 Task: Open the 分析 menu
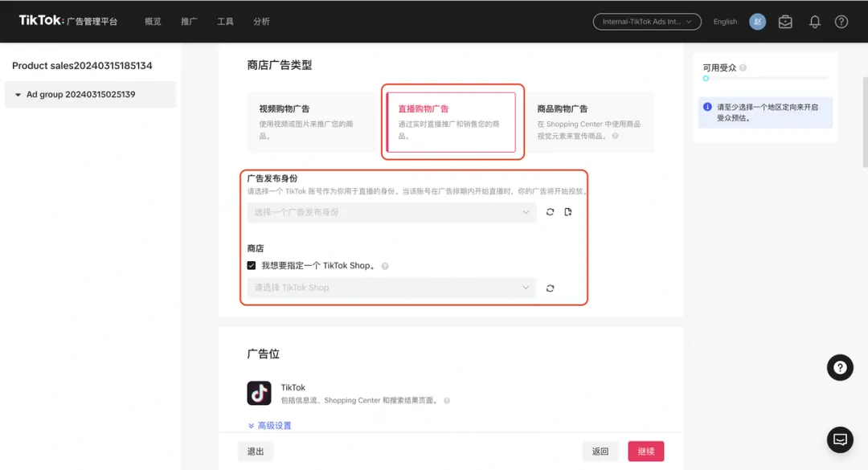coord(261,22)
